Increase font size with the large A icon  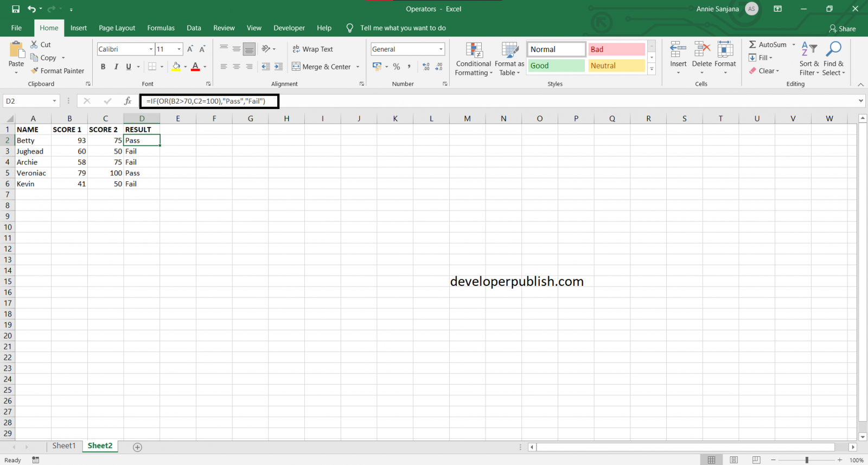coord(190,49)
